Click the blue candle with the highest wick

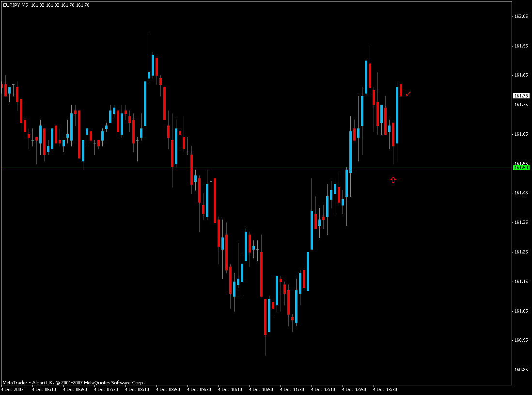(x=149, y=75)
